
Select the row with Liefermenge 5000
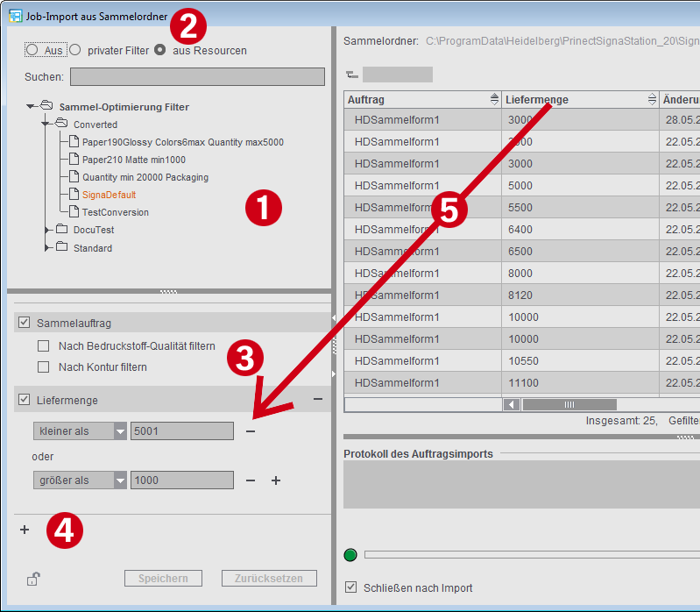[x=522, y=185]
